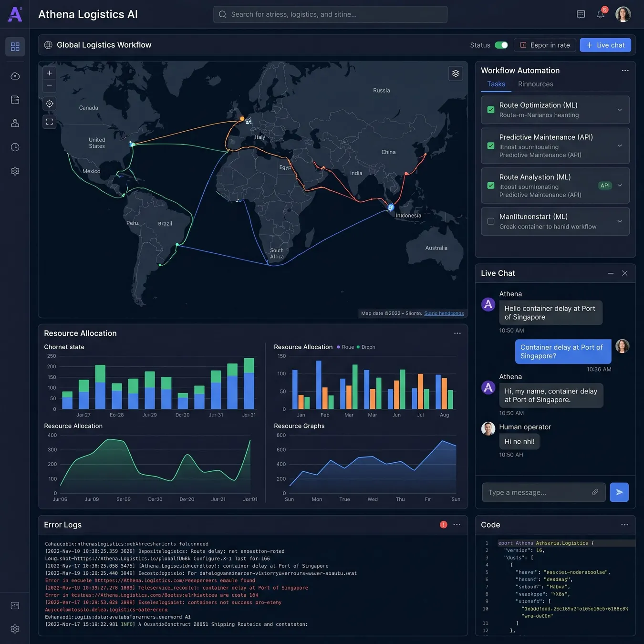Click the 'Hi no nhi!' message bubble
The height and width of the screenshot is (644, 644).
(519, 442)
